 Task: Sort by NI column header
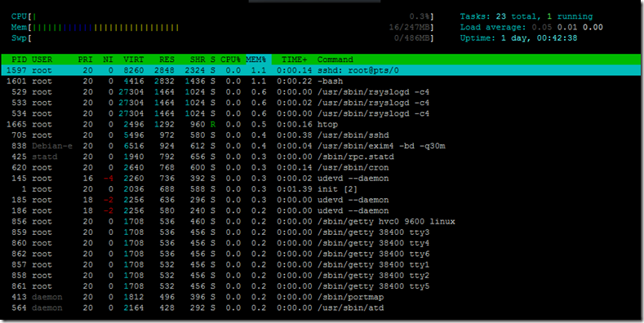(108, 60)
